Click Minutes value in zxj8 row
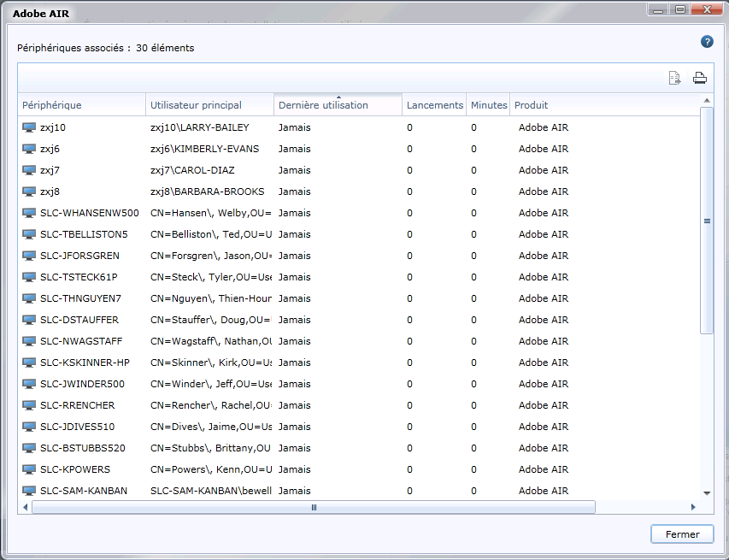 click(x=473, y=192)
